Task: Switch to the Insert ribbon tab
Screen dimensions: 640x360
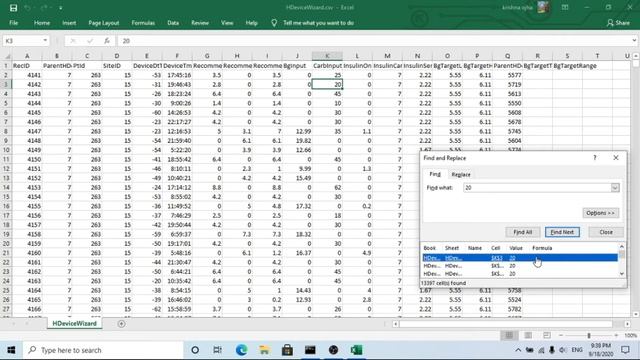Action: click(69, 23)
